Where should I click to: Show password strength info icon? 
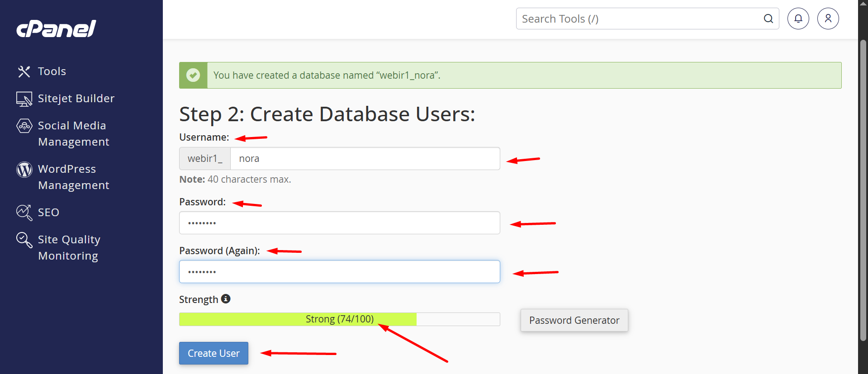[x=226, y=299]
